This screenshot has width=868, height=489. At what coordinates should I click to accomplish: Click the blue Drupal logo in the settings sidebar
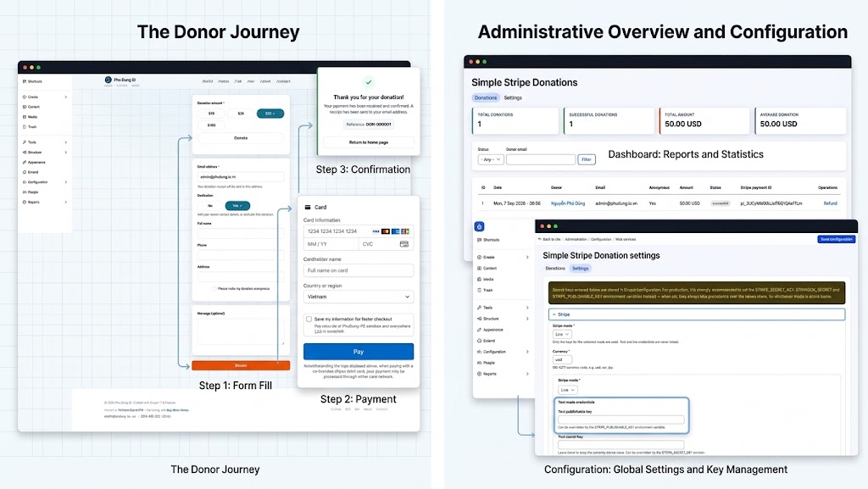[x=480, y=226]
